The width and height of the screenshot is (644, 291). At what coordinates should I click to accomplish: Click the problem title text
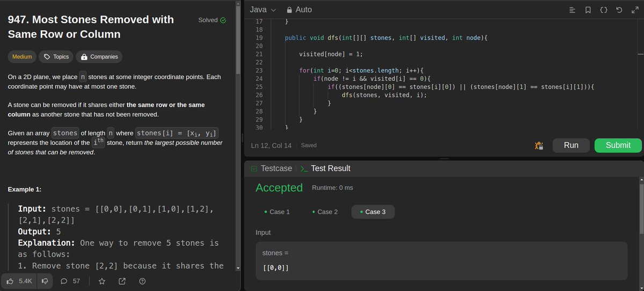[91, 27]
